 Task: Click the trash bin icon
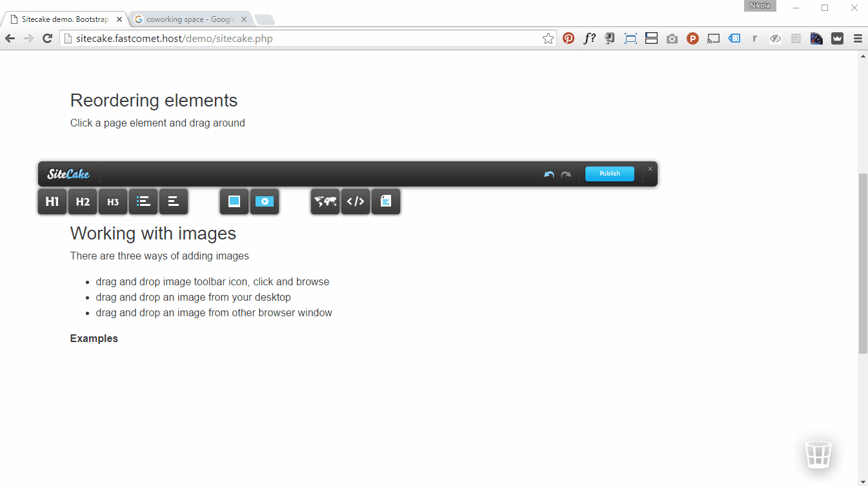818,454
